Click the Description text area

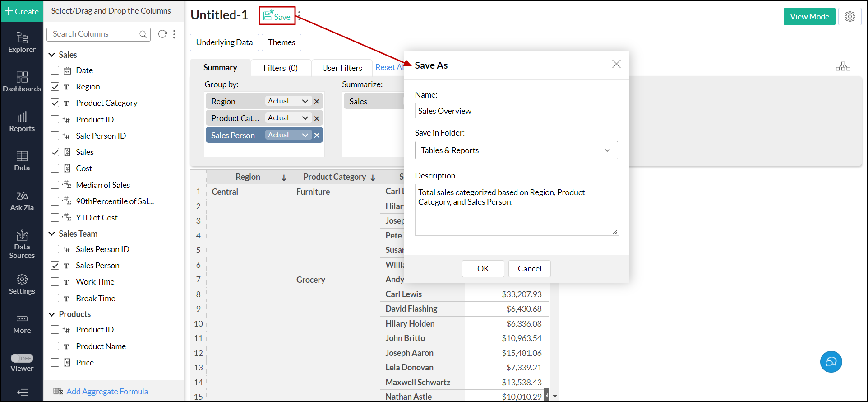517,210
